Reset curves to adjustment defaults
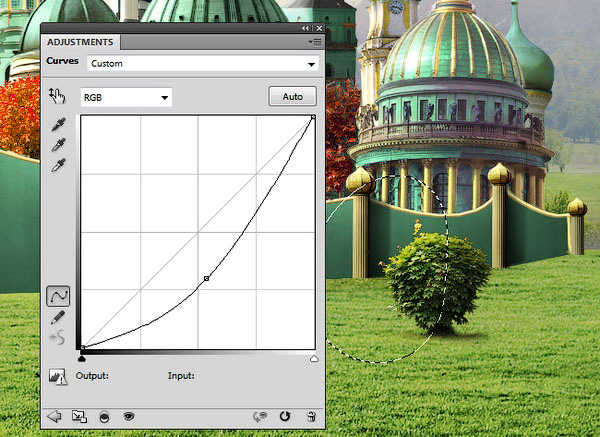 285,416
